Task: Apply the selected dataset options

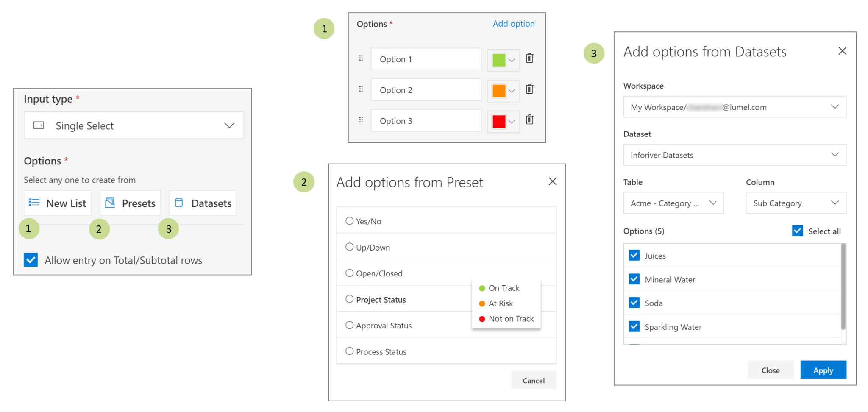Action: click(823, 370)
